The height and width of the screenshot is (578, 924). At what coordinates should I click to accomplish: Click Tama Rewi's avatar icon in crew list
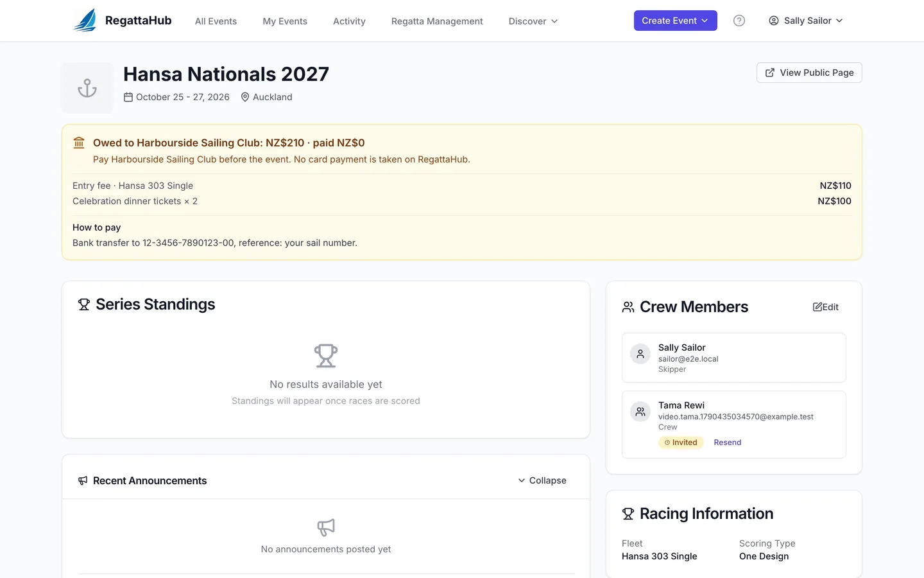(640, 412)
